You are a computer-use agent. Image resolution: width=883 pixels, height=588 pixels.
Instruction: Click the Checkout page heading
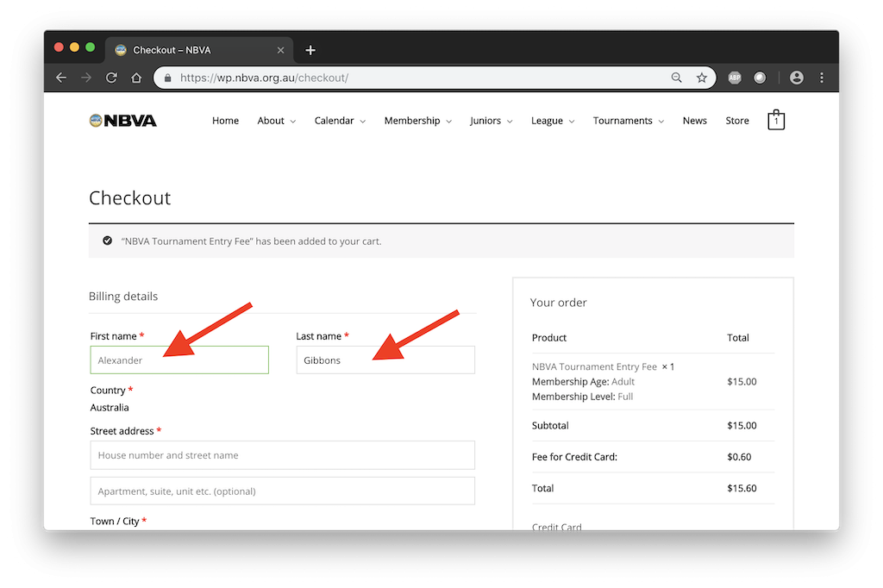pos(129,197)
